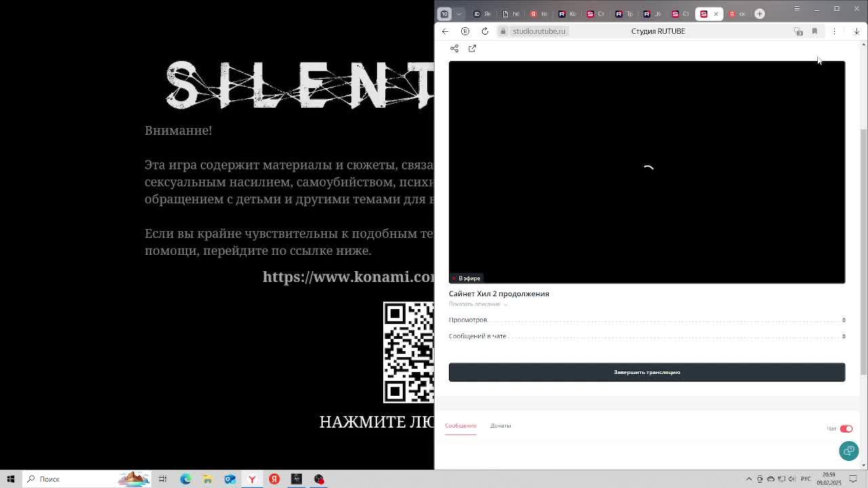
Task: Switch keyboard language 'РУС'
Action: click(x=806, y=479)
